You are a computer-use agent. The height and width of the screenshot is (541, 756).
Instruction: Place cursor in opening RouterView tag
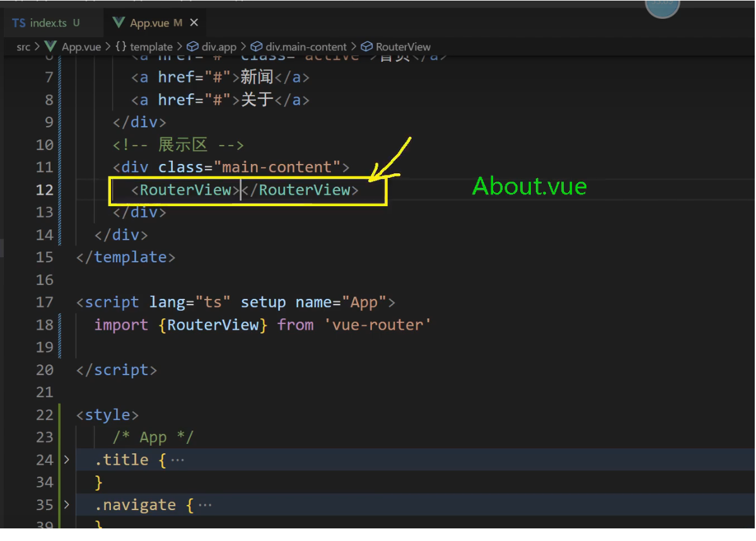[x=185, y=190]
